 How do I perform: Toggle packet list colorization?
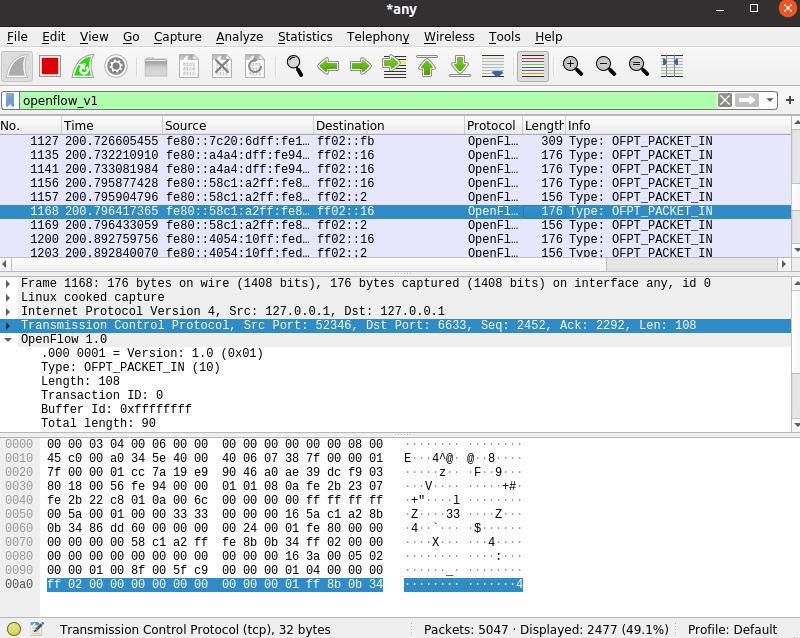(533, 66)
